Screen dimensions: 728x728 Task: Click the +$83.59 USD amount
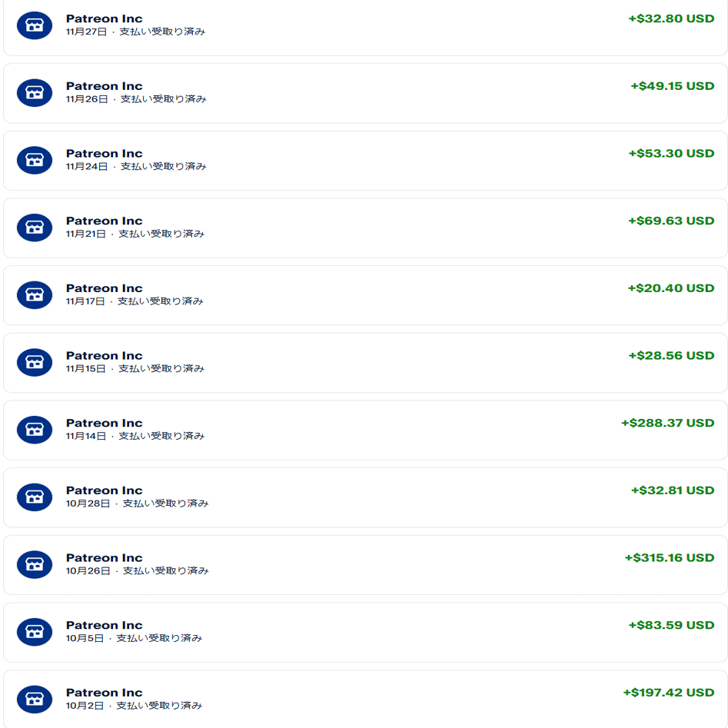point(671,625)
